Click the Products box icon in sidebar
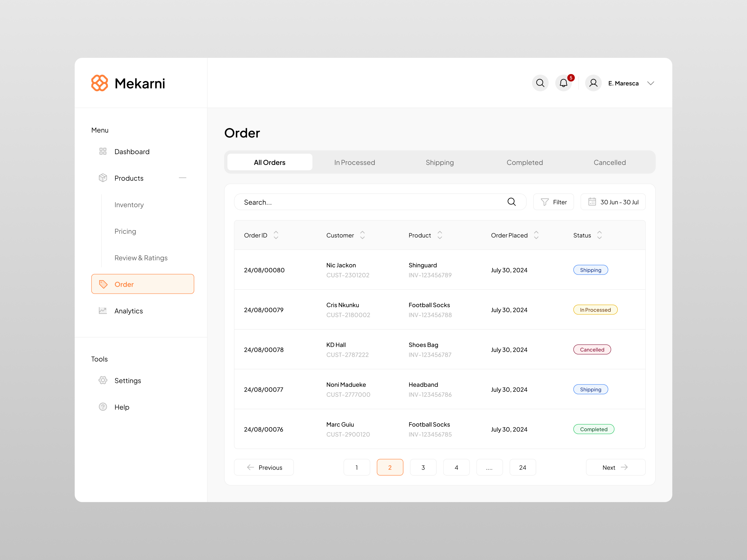The height and width of the screenshot is (560, 747). 103,178
